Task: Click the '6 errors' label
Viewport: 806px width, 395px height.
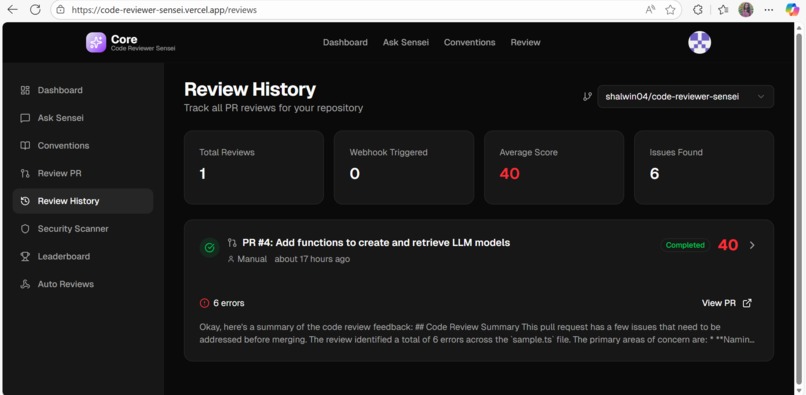Action: click(x=229, y=303)
